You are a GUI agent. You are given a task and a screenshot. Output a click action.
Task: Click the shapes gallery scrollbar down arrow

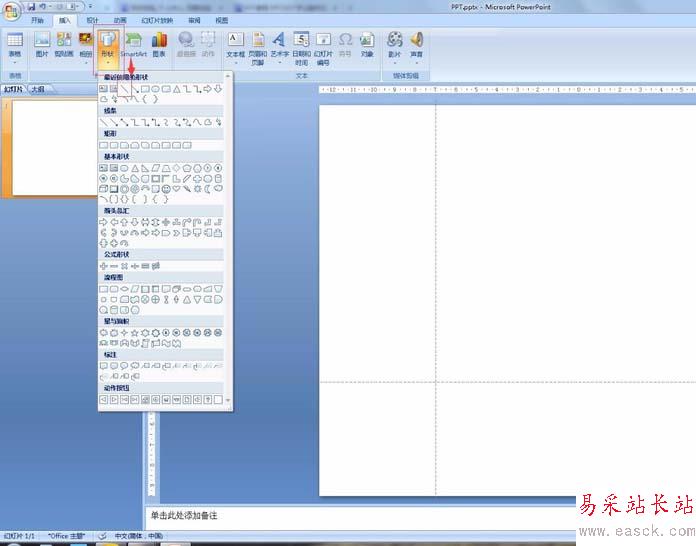(x=228, y=400)
